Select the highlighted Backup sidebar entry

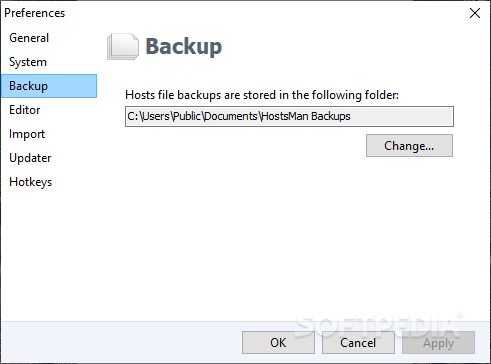pos(49,86)
